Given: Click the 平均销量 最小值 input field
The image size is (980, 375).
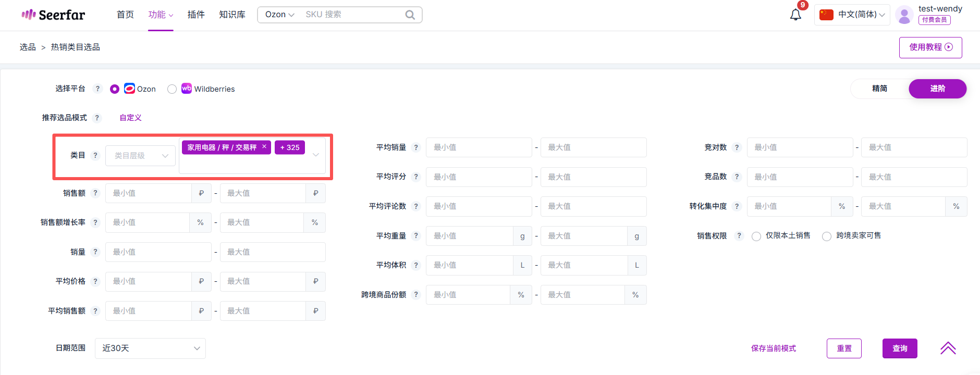Looking at the screenshot, I should 479,147.
